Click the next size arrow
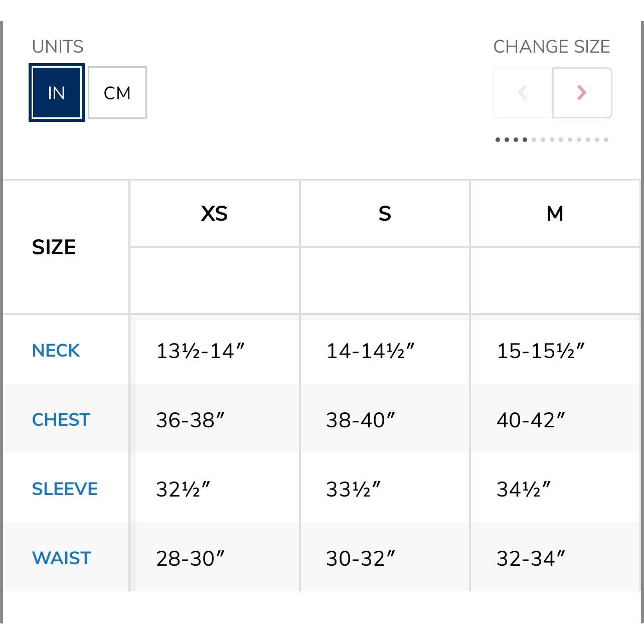Screen dimensions: 644x644 pyautogui.click(x=582, y=93)
